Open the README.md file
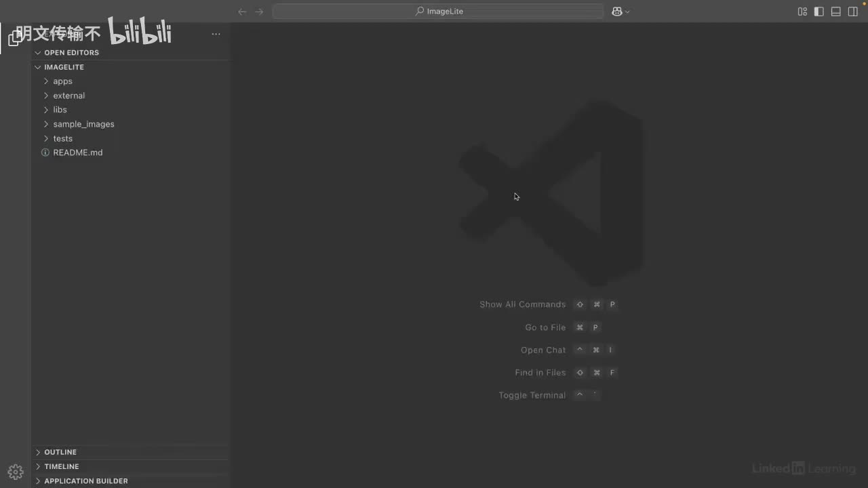Screen dimensions: 868x488 (130, 152)
